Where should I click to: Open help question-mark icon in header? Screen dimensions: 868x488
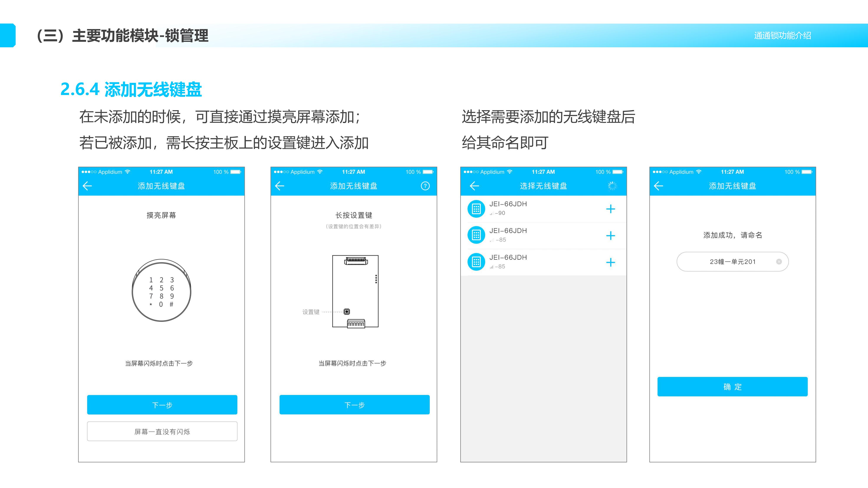click(x=425, y=186)
